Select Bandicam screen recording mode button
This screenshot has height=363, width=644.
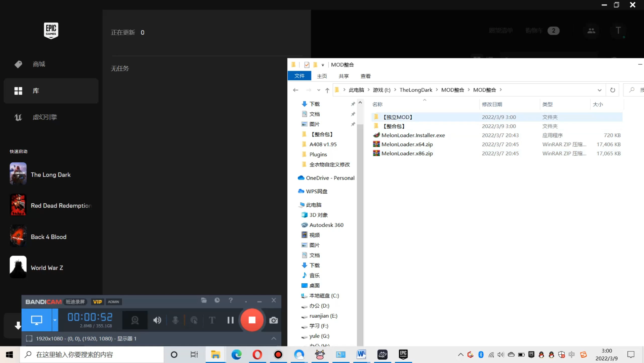point(37,320)
